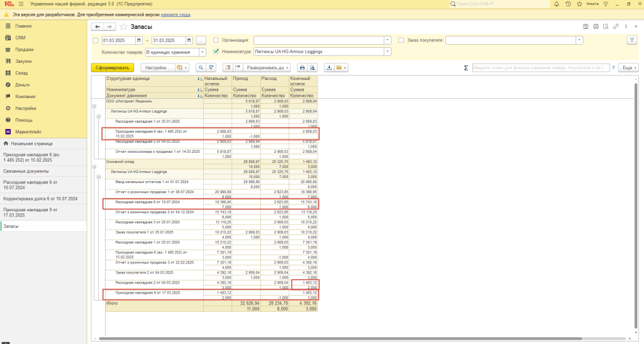Screen dimensions: 644x344
Task: Click the preview icon in form header
Action: pyautogui.click(x=606, y=26)
